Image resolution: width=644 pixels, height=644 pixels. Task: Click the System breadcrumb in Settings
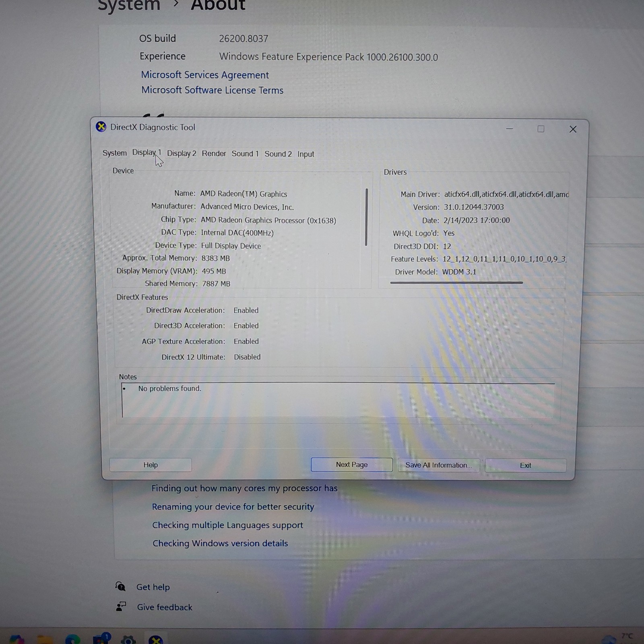(129, 5)
